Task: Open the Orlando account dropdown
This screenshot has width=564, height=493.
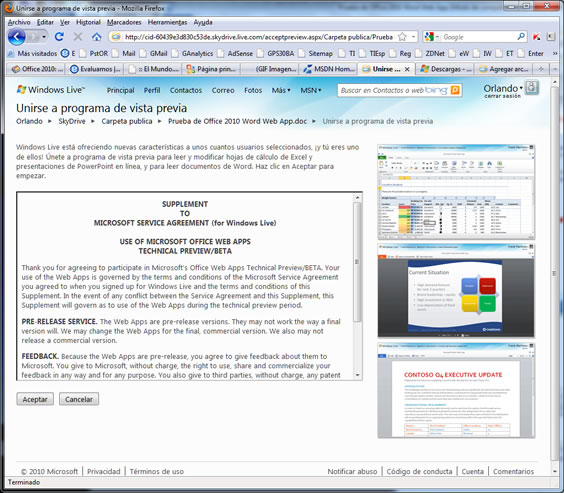Action: tap(503, 88)
